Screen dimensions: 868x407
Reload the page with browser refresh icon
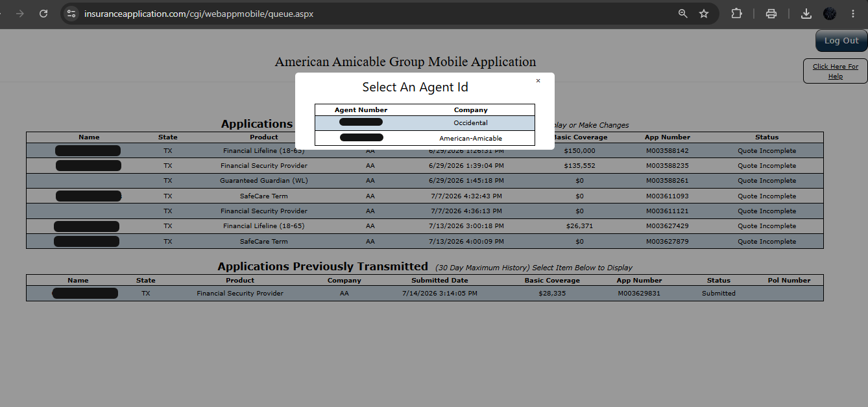click(x=43, y=14)
